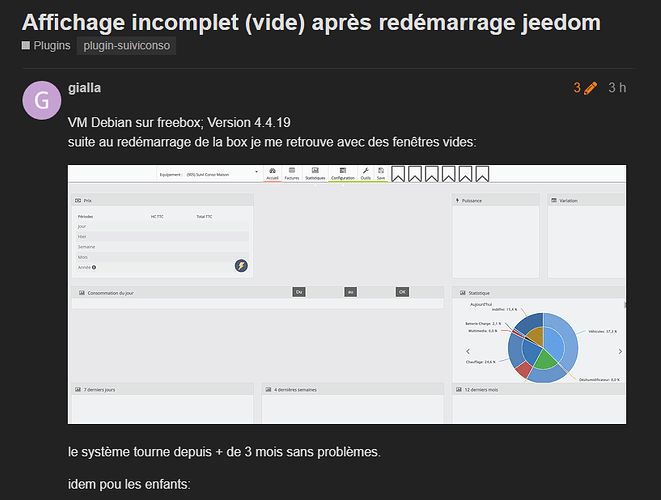The height and width of the screenshot is (500, 661).
Task: Click the right arrow of the Statistique chart
Action: (620, 351)
